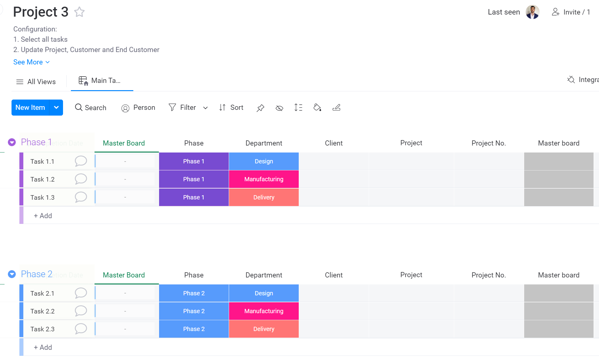Open conditional coloring paint bucket
Viewport: 599px width, 364px height.
(x=317, y=107)
